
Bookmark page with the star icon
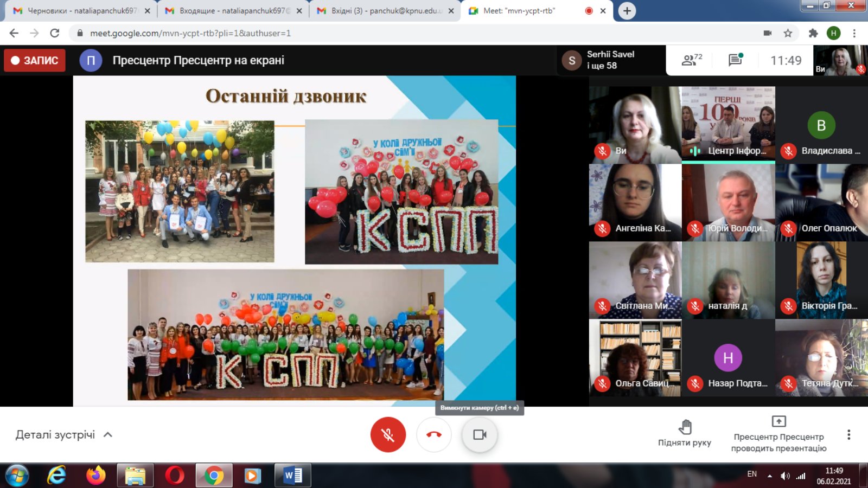788,33
